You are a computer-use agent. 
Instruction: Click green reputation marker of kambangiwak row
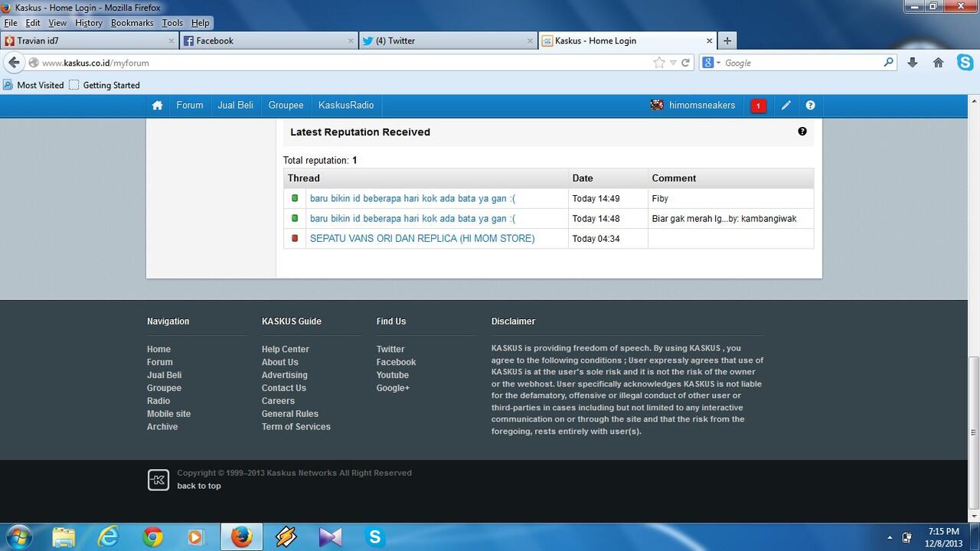point(295,218)
